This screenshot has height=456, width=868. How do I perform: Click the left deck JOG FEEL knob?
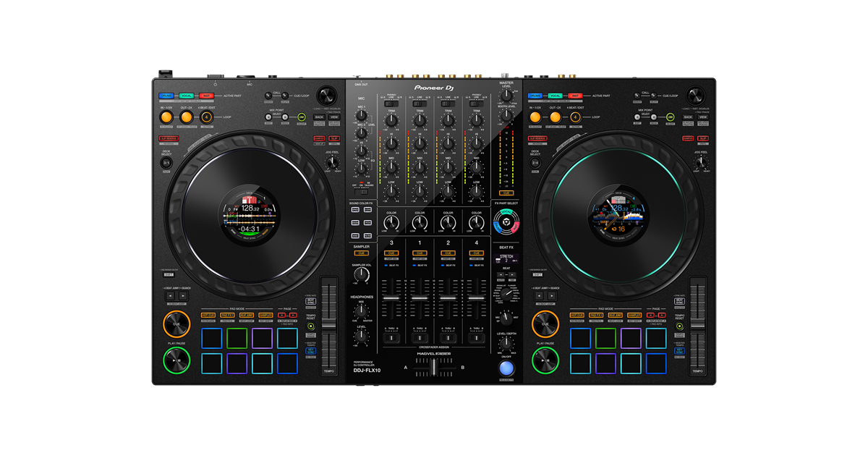pyautogui.click(x=332, y=164)
